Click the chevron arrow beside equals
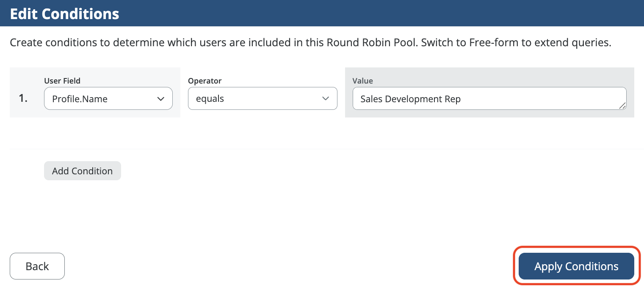 (x=325, y=99)
